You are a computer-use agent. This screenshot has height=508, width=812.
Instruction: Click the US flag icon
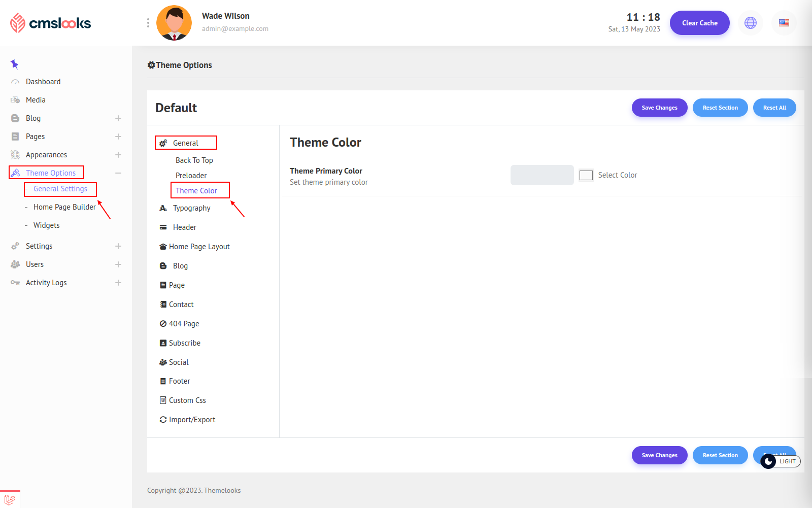784,23
